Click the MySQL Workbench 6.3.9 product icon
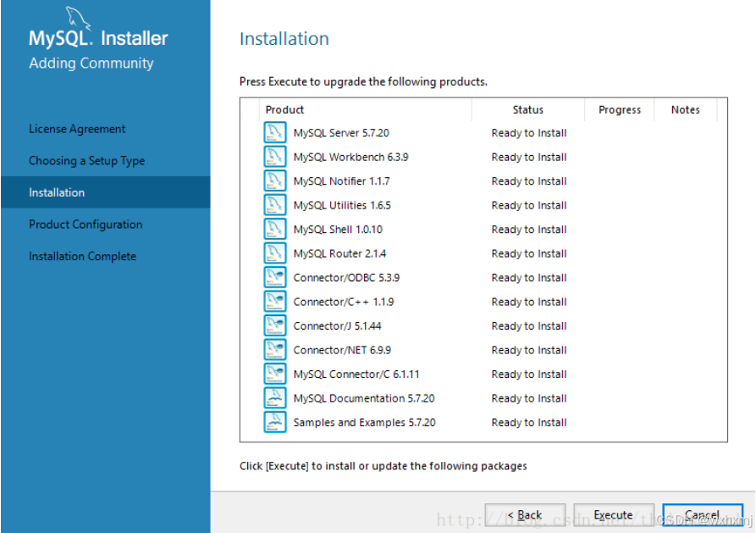This screenshot has height=533, width=756. 275,157
